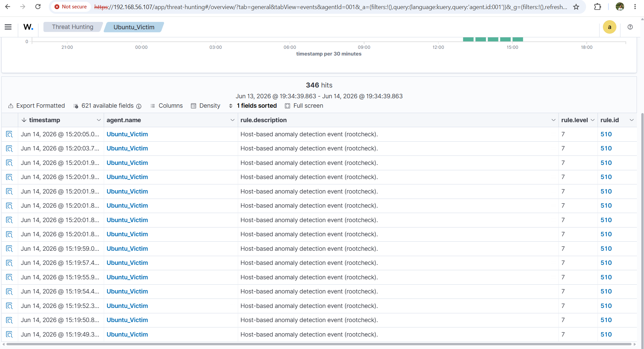Inspect document details for 15:19:57.4 event
Image resolution: width=644 pixels, height=349 pixels.
pyautogui.click(x=9, y=263)
